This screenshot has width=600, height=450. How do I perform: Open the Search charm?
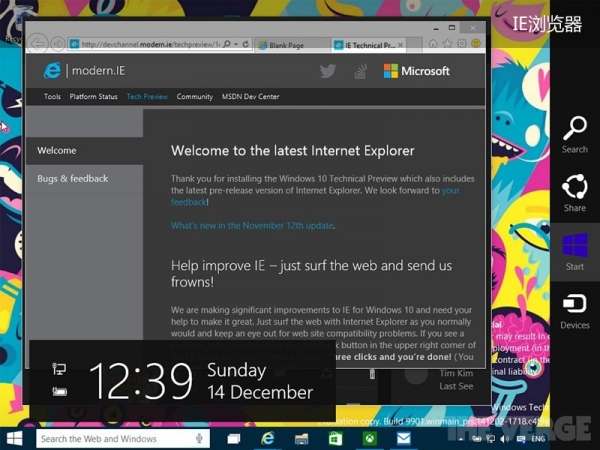[575, 135]
